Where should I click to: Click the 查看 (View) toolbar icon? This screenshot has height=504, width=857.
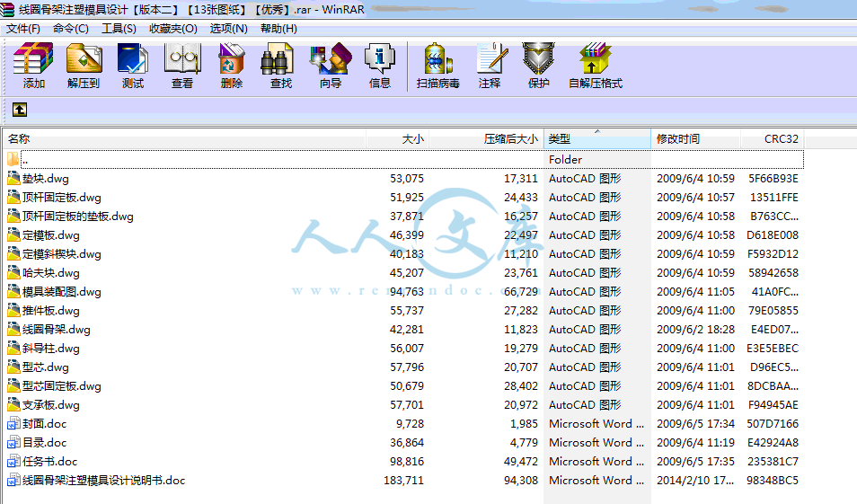coord(182,58)
